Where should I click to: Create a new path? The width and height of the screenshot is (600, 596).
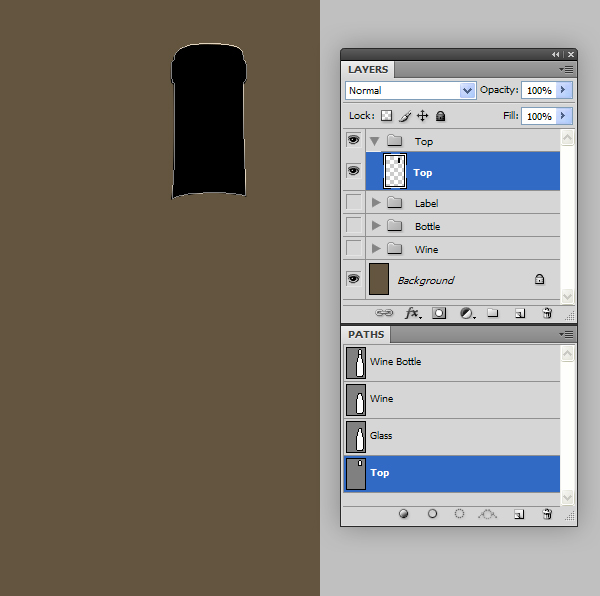519,515
